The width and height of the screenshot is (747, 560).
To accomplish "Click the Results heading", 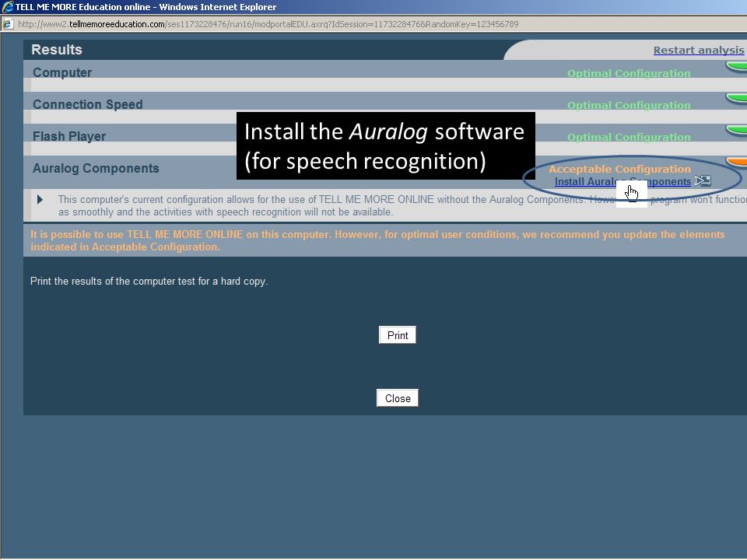I will pos(57,50).
